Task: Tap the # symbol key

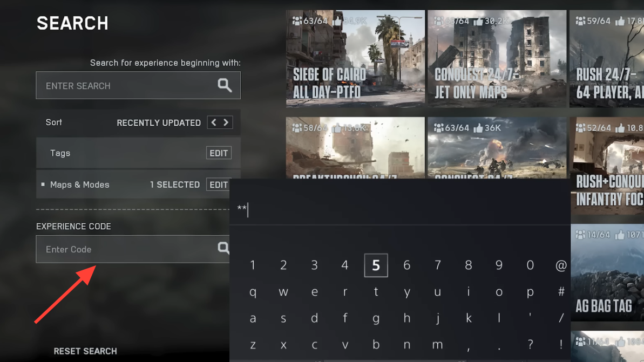Action: coord(561,292)
